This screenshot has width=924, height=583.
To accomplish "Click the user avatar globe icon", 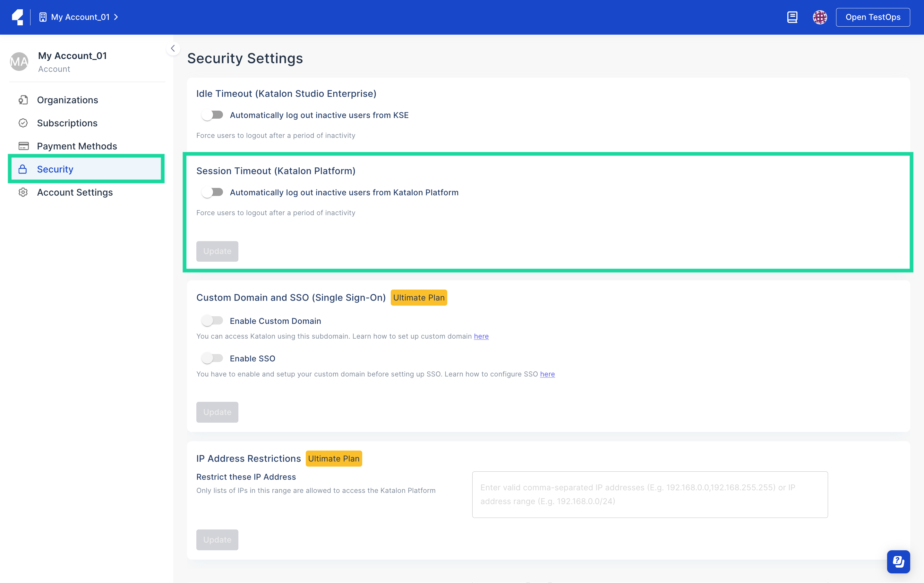I will 820,17.
